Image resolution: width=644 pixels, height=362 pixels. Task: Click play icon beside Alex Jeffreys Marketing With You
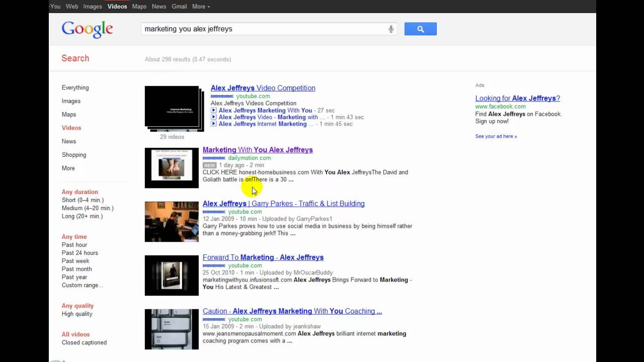tap(213, 110)
